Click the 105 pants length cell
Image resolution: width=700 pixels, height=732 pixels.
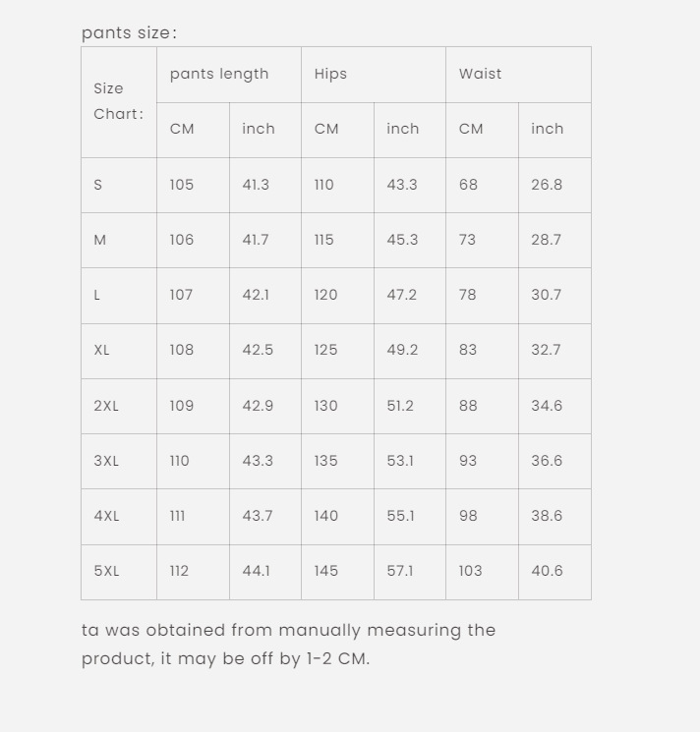[193, 185]
